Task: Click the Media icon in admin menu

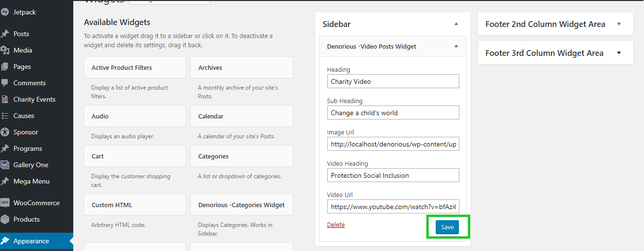Action: [x=5, y=50]
